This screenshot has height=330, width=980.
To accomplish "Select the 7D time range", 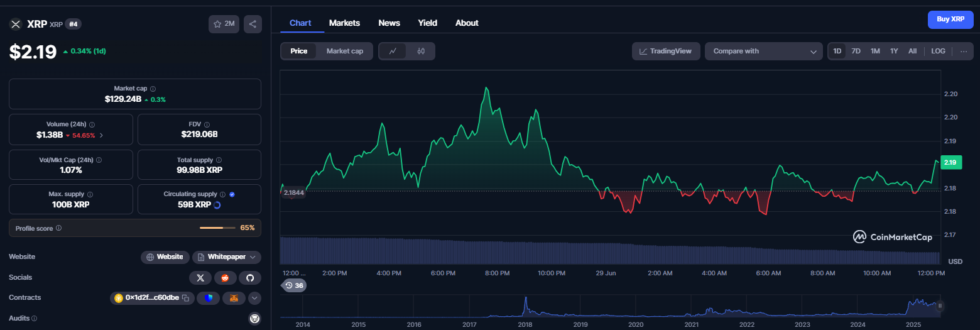I will 856,51.
